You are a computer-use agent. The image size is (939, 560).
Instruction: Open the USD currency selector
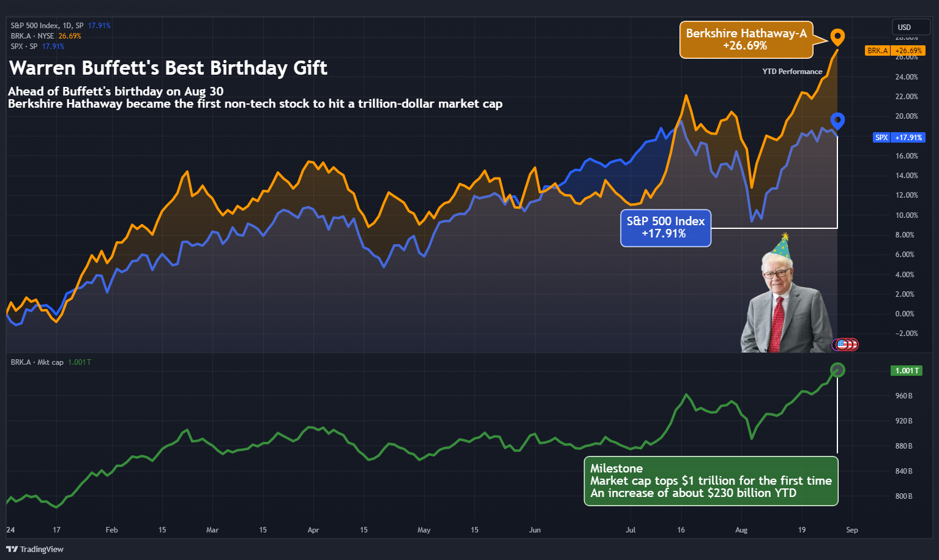[x=910, y=28]
